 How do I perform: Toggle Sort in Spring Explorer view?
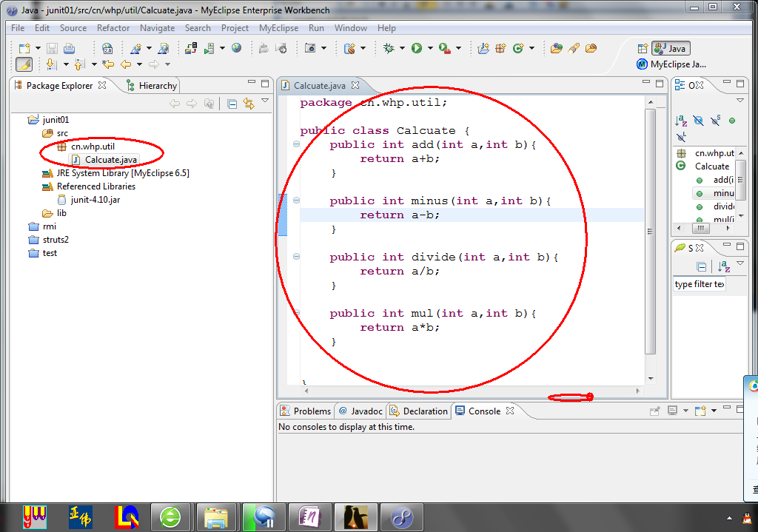(x=724, y=266)
